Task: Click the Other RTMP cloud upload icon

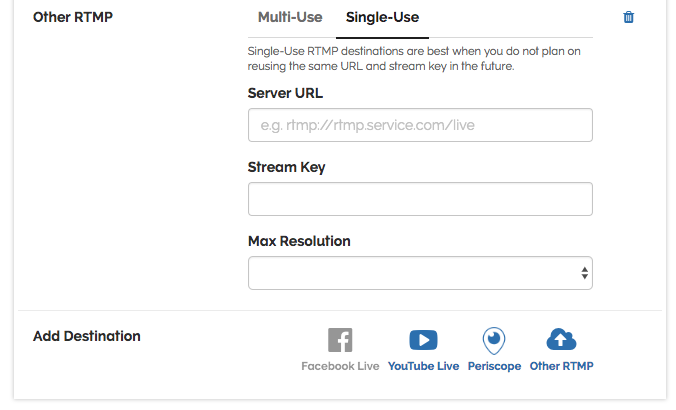Action: (561, 340)
